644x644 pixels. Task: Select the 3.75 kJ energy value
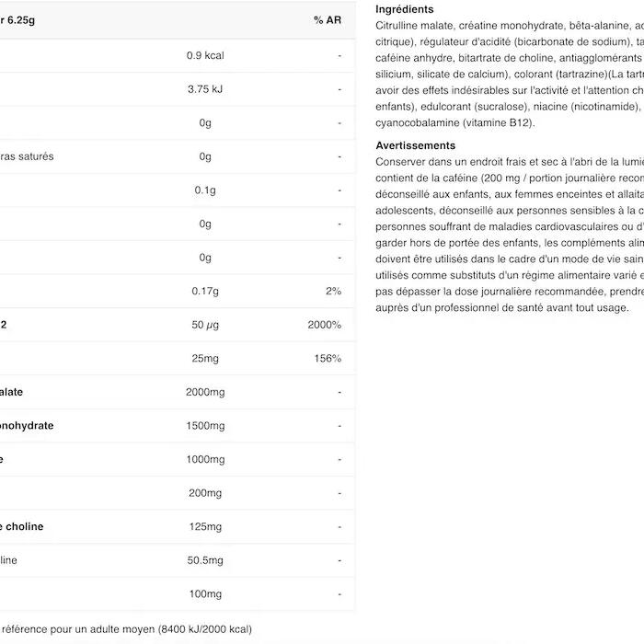click(205, 89)
